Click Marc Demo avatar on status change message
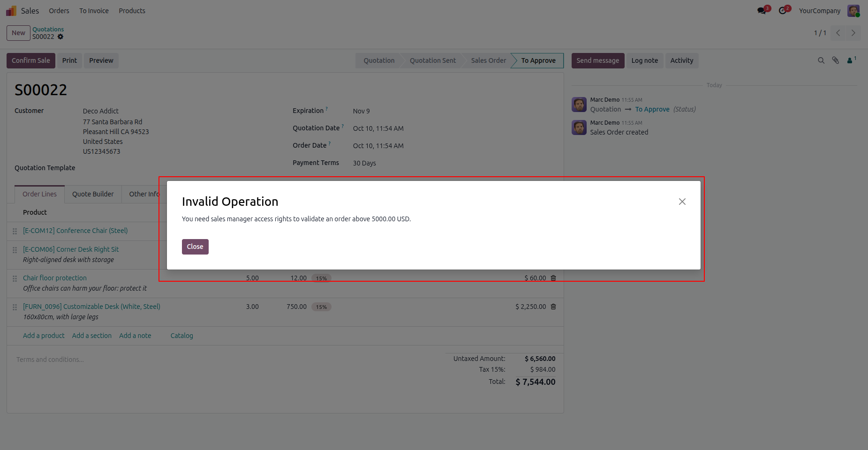 point(579,105)
